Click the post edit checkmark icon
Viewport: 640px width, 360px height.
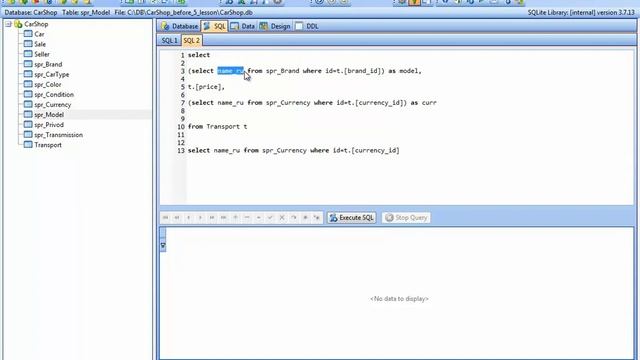[x=270, y=218]
